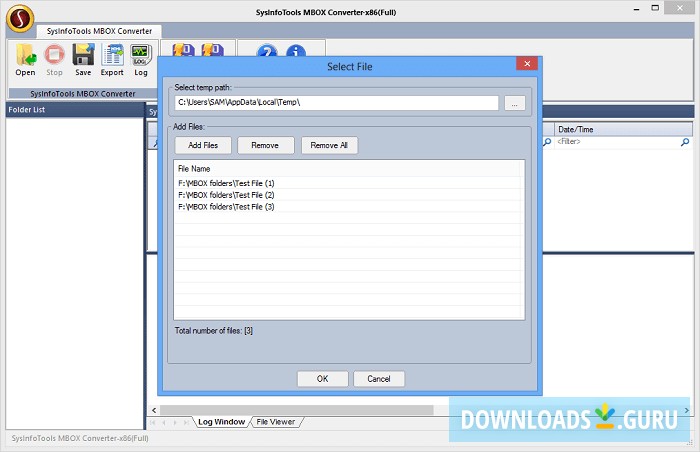The height and width of the screenshot is (452, 700).
Task: Click the Stop toolbar icon
Action: pos(54,60)
